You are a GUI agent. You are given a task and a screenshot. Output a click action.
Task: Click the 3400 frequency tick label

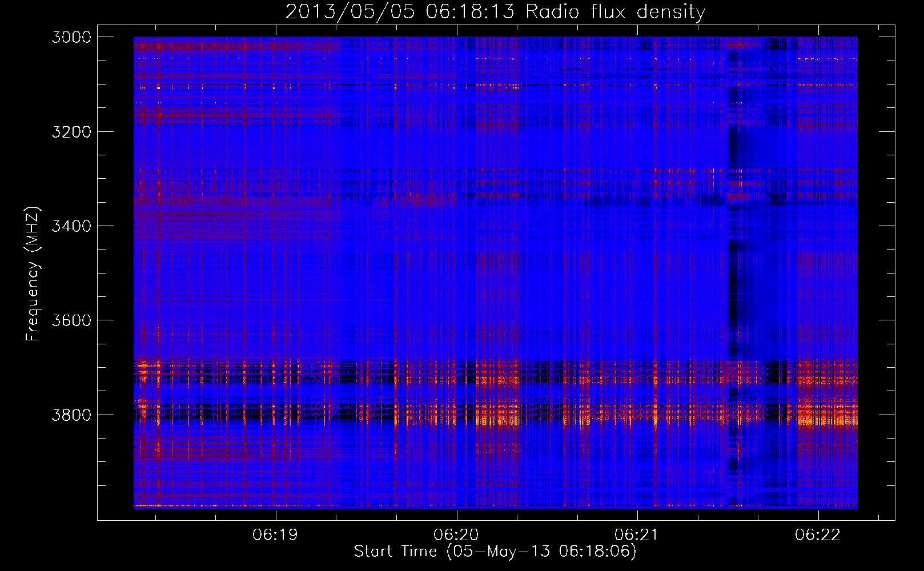[71, 226]
